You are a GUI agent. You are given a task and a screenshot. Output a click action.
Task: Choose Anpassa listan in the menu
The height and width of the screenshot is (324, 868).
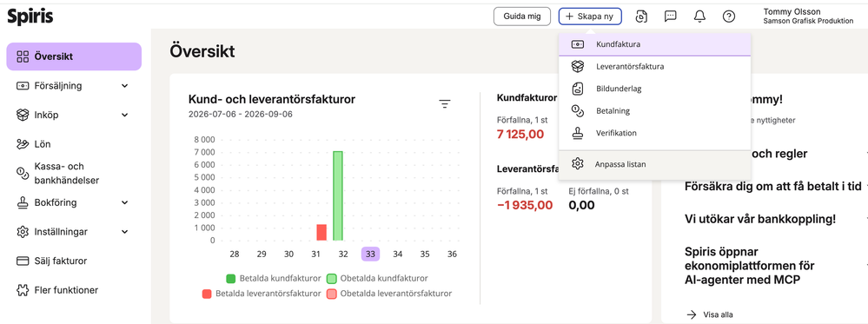[654, 164]
